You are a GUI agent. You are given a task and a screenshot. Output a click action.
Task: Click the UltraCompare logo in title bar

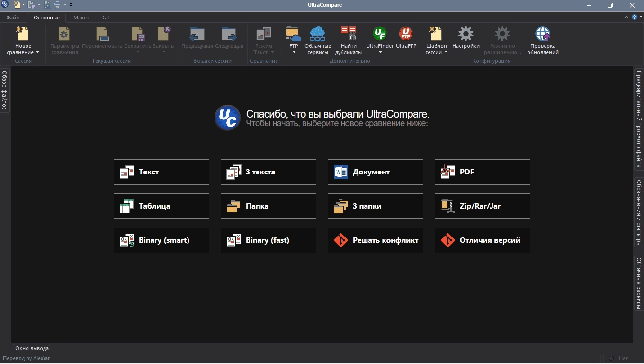(5, 5)
